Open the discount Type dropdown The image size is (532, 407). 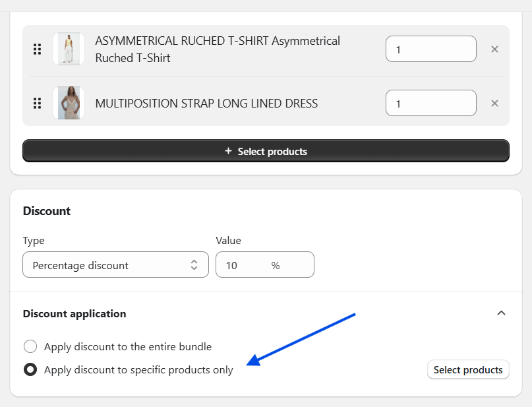116,265
